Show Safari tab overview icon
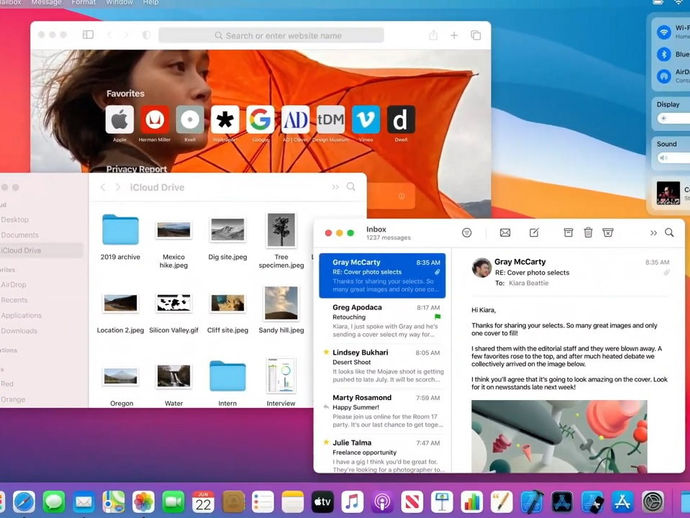 coord(476,35)
